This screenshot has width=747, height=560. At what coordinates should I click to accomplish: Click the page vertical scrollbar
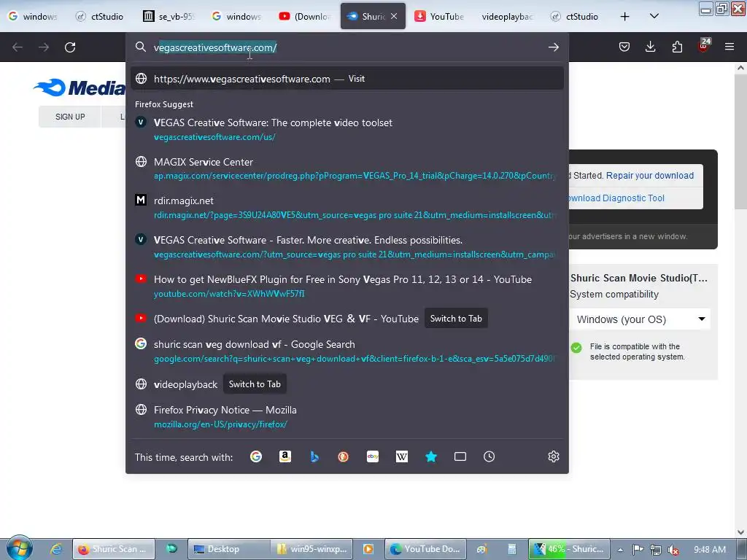(740, 300)
